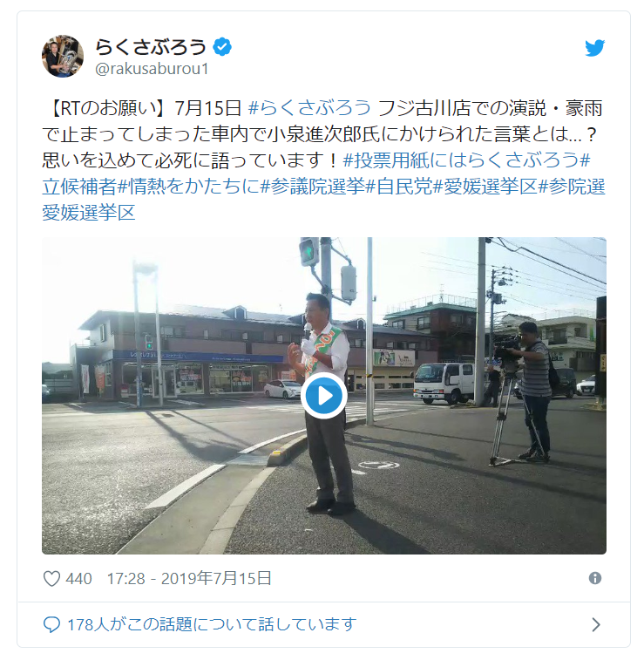This screenshot has height=660, width=644.
Task: Expand conversation with right chevron arrow
Action: [595, 624]
